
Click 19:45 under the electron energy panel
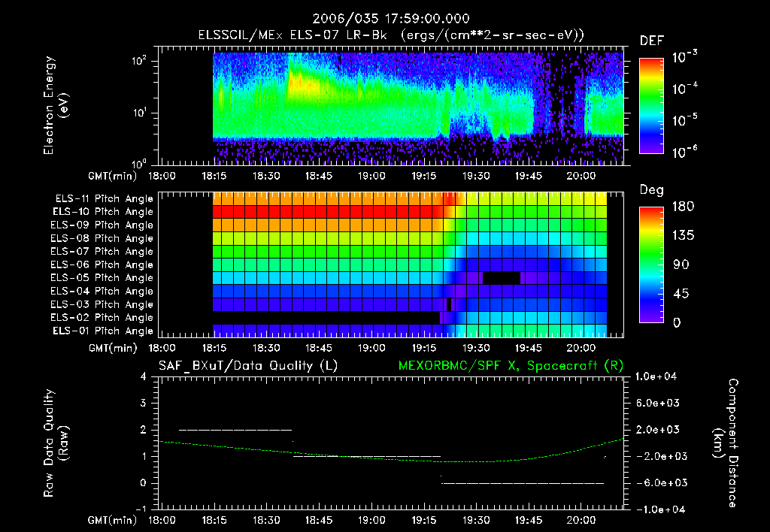click(x=529, y=176)
